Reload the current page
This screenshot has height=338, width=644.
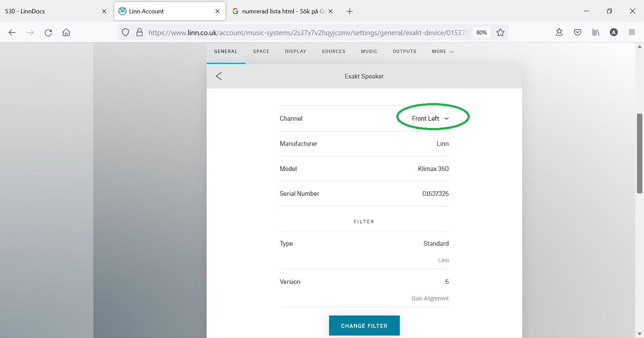pyautogui.click(x=48, y=32)
